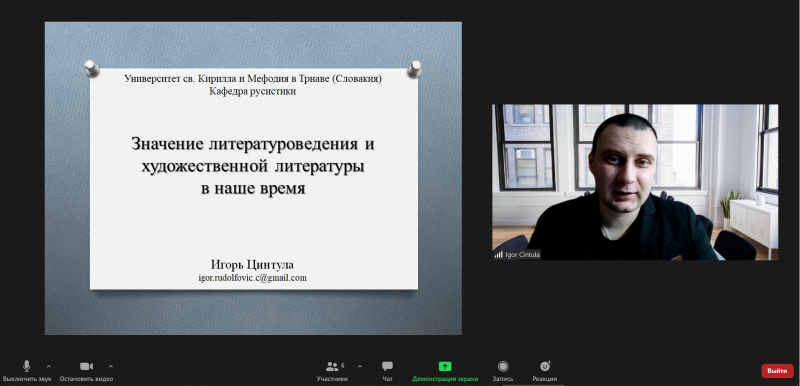The height and width of the screenshot is (386, 800).
Task: Click Кафедра русистики line on slide
Action: pyautogui.click(x=252, y=91)
